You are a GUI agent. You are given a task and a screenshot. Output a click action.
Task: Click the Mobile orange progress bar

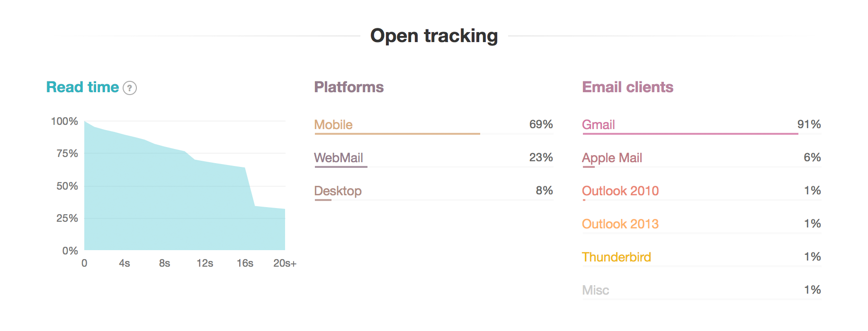coord(397,134)
